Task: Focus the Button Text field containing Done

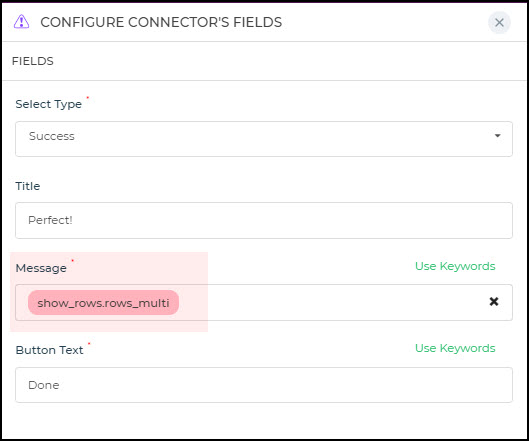Action: pos(264,385)
